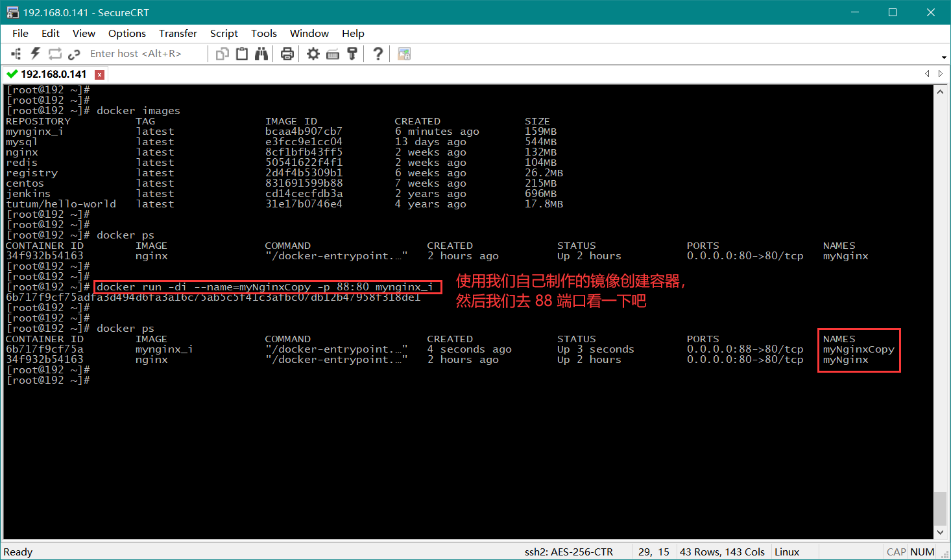The width and height of the screenshot is (951, 560).
Task: Open Session Options gear icon
Action: [x=313, y=54]
